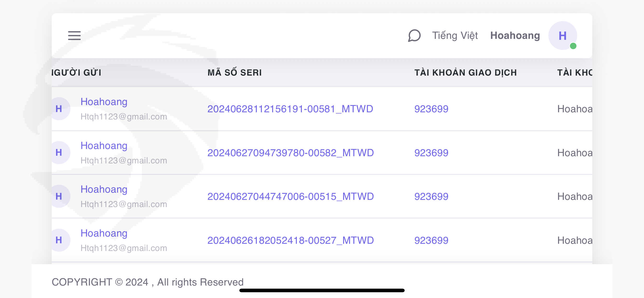Click the Người gửi column header
Image resolution: width=644 pixels, height=298 pixels.
coord(76,73)
